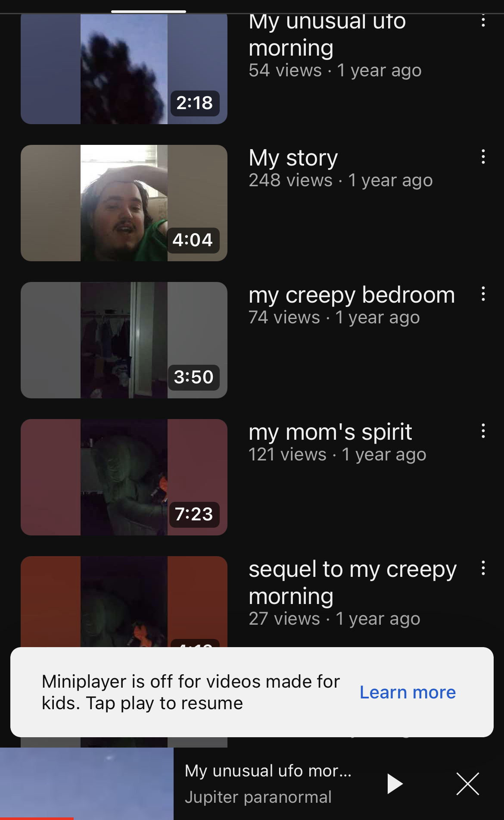The height and width of the screenshot is (820, 504).
Task: Tap miniplayer title My unusual ufo mor...
Action: coord(268,771)
